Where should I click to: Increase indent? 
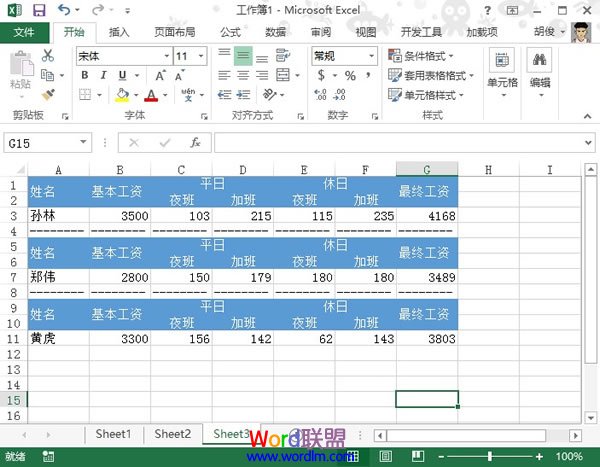(x=243, y=94)
